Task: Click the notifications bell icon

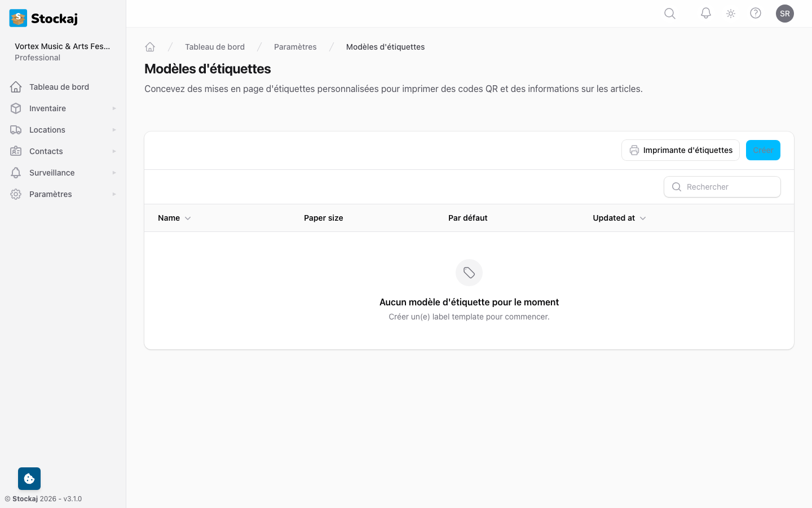Action: coord(705,13)
